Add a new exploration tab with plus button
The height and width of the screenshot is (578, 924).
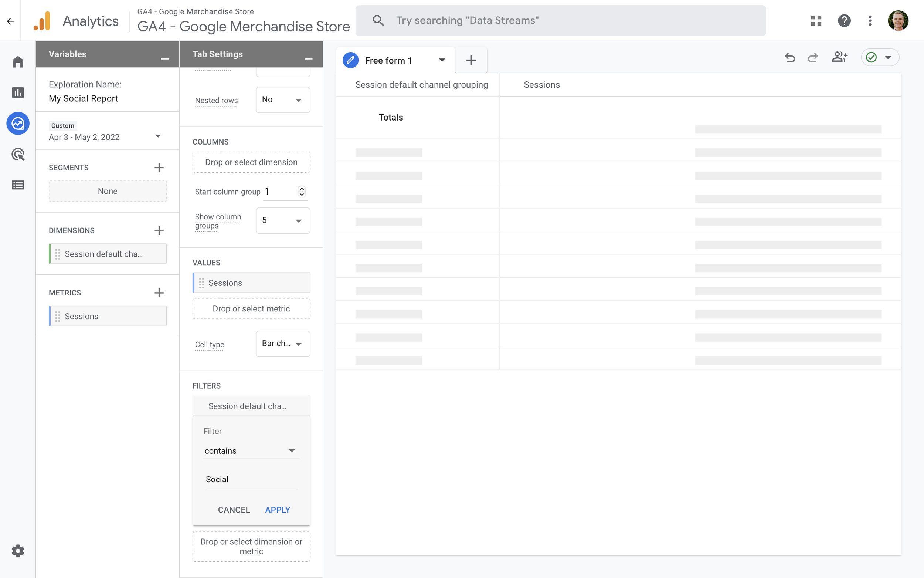click(471, 60)
